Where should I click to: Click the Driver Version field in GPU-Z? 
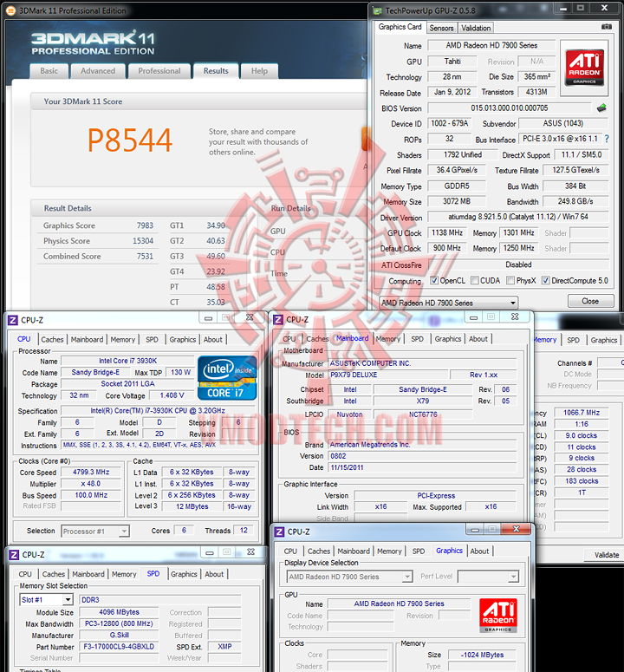click(518, 217)
